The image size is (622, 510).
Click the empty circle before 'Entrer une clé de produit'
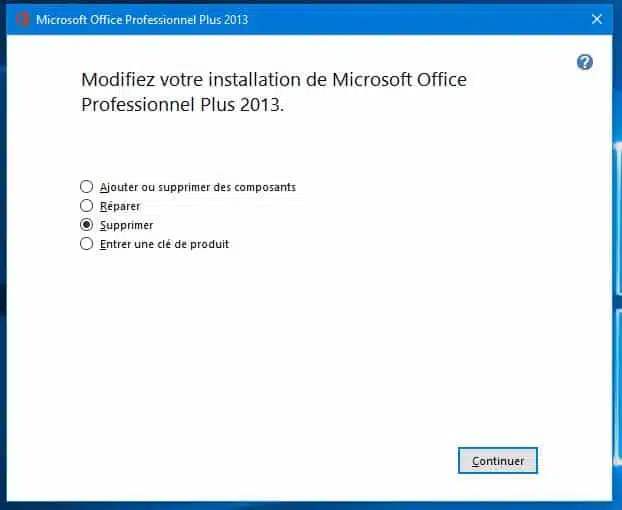(87, 244)
